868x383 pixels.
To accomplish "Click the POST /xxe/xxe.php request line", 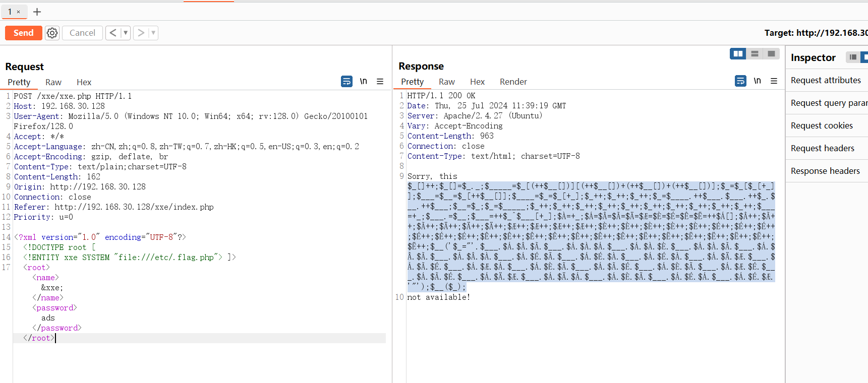I will click(x=73, y=96).
